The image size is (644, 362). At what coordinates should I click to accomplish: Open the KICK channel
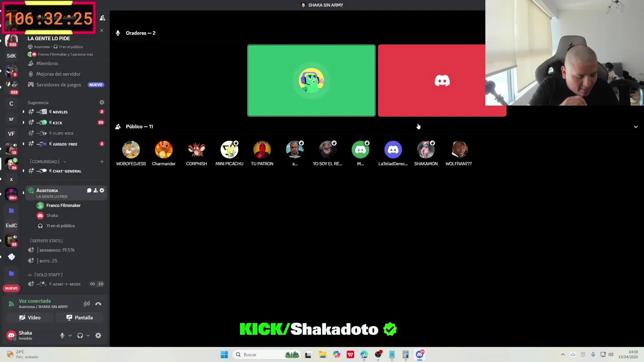tap(65, 123)
